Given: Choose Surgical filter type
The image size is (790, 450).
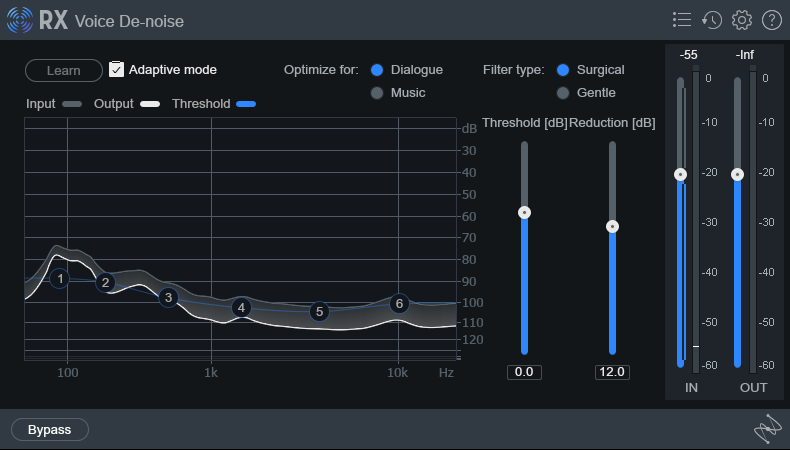Looking at the screenshot, I should click(563, 70).
